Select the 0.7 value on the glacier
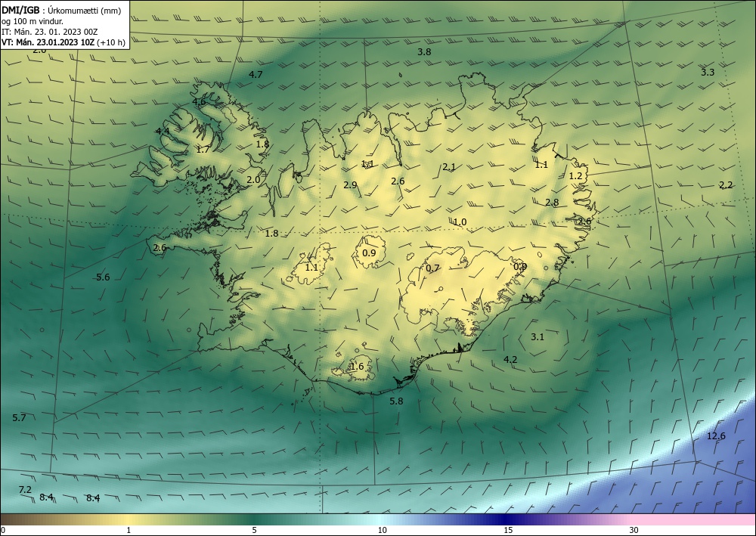The image size is (756, 536). tap(433, 268)
